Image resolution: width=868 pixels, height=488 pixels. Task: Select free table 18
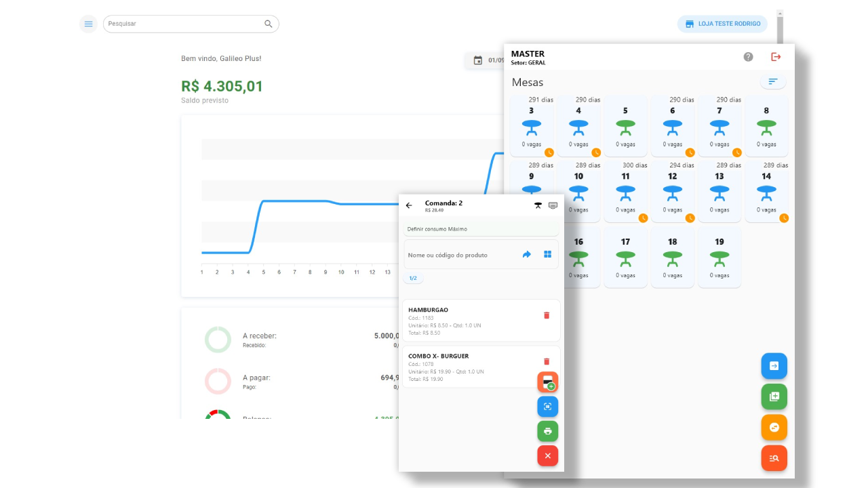click(x=673, y=258)
